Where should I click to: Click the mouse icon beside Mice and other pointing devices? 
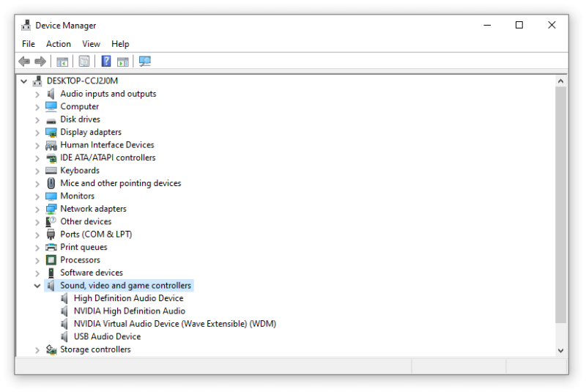[x=51, y=183]
